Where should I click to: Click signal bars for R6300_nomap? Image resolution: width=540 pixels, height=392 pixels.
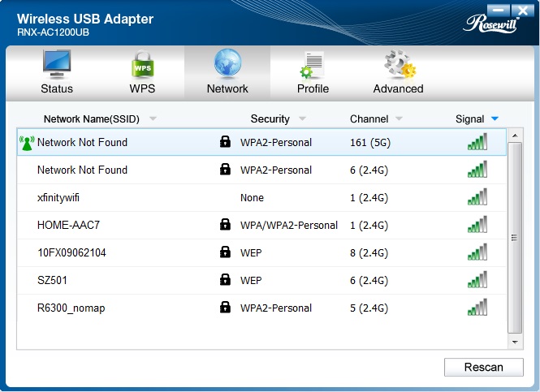pos(477,307)
